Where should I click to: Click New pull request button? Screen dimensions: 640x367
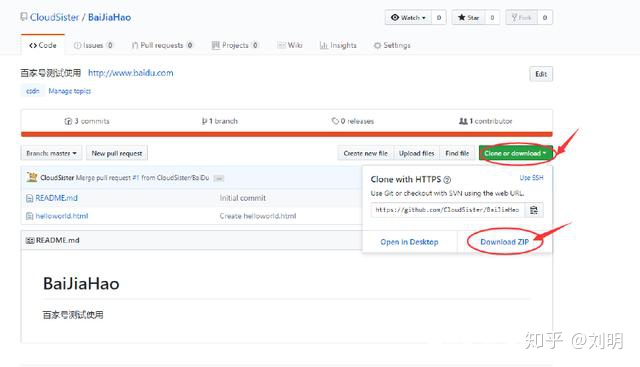click(x=117, y=153)
